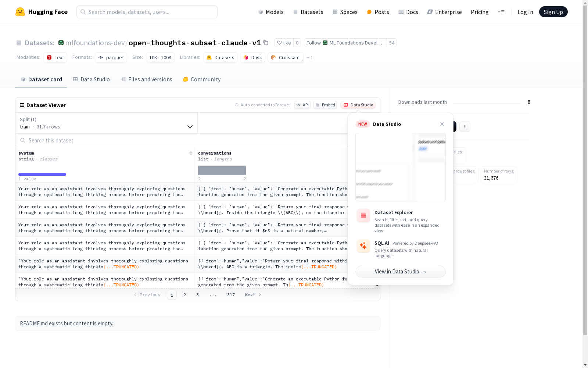The image size is (588, 368).
Task: Copy dataset name with the copy icon
Action: (266, 43)
